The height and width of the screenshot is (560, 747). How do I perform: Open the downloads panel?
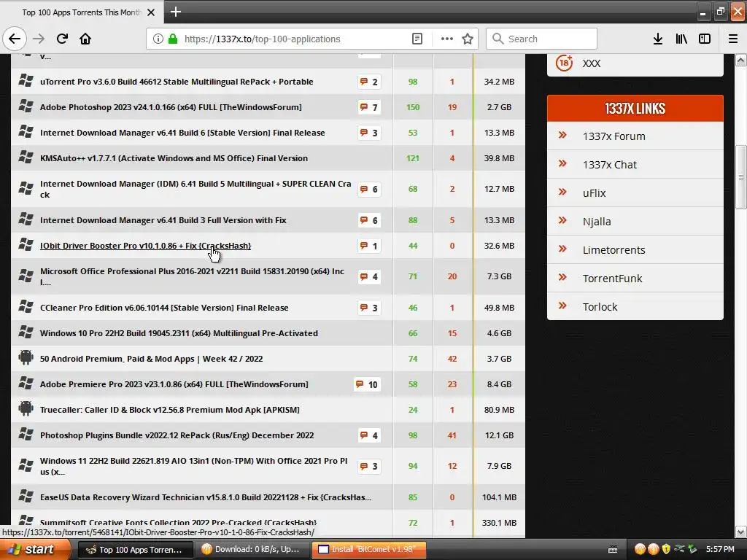coord(658,39)
